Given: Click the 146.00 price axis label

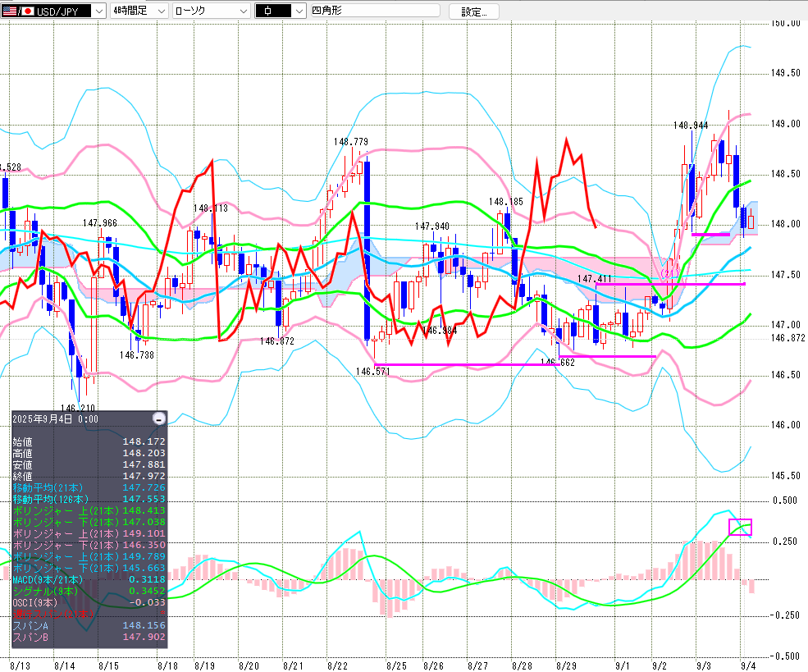Looking at the screenshot, I should pyautogui.click(x=785, y=425).
